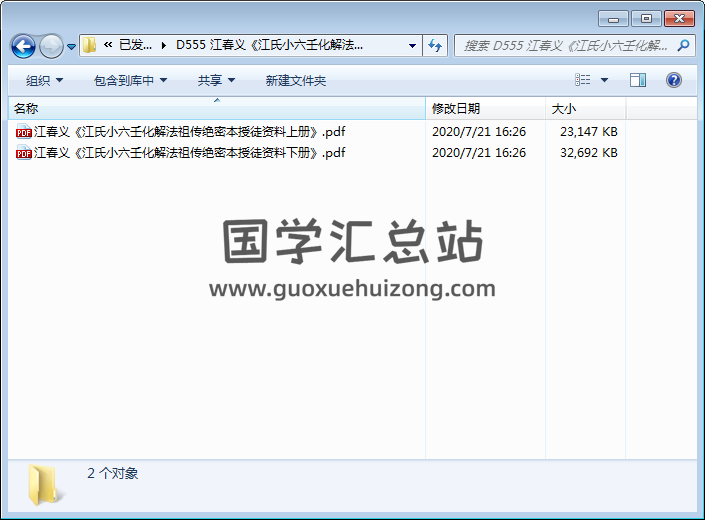
Task: Open the 共享 menu
Action: click(216, 80)
